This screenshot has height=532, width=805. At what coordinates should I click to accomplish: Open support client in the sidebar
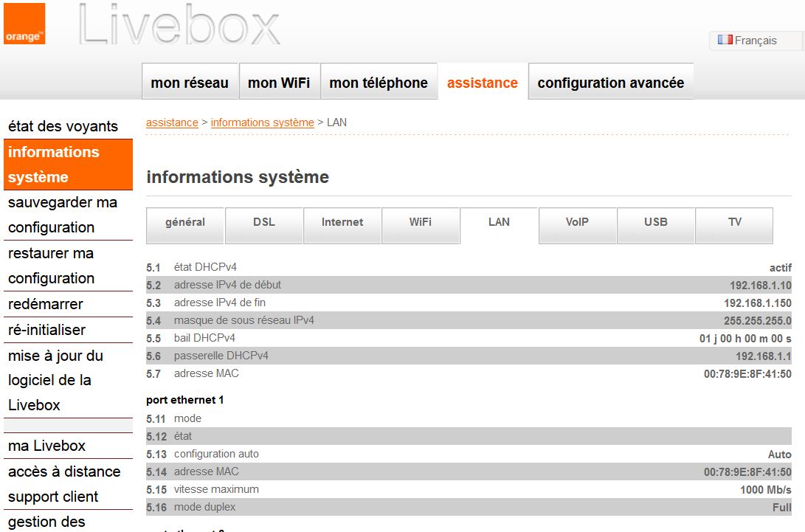pos(53,497)
